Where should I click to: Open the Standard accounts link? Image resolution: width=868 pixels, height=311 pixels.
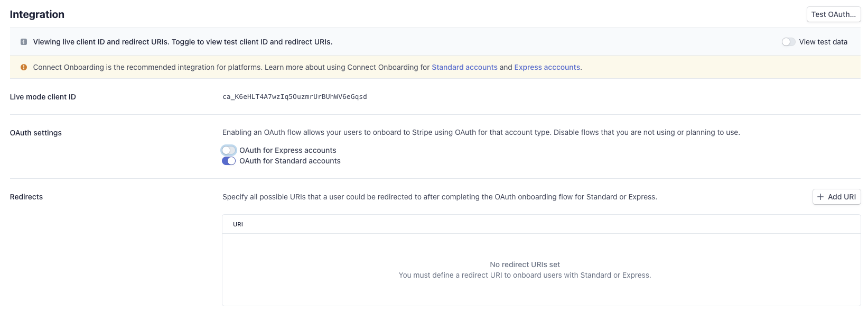[x=464, y=67]
